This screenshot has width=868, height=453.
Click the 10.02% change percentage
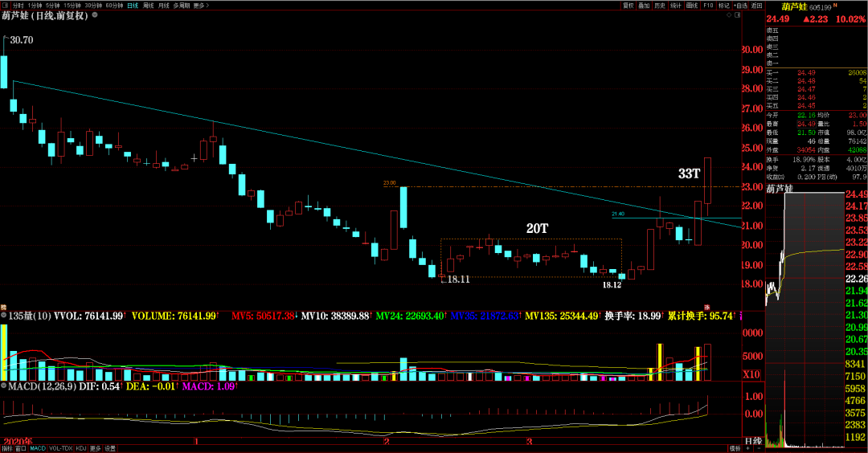[851, 18]
